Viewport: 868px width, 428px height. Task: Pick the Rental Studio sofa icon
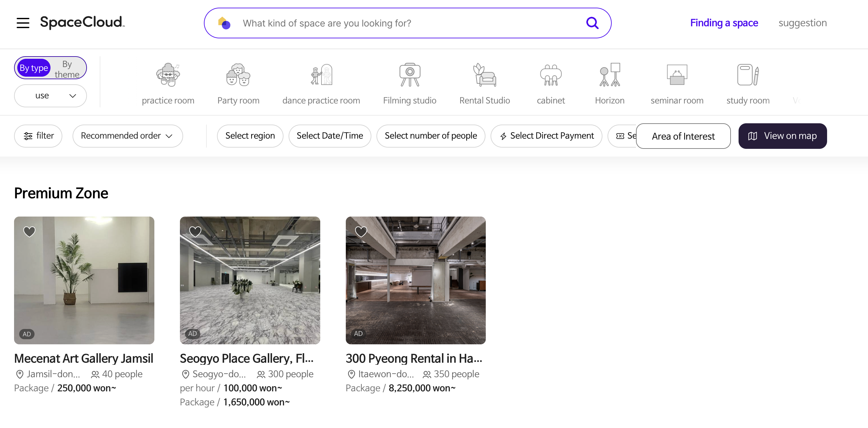484,75
